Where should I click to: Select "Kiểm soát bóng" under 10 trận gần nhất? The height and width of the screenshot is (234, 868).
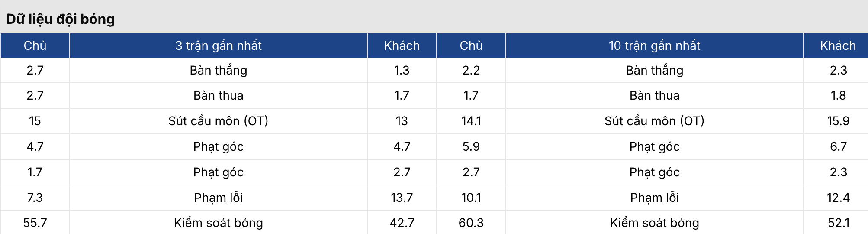(x=654, y=223)
